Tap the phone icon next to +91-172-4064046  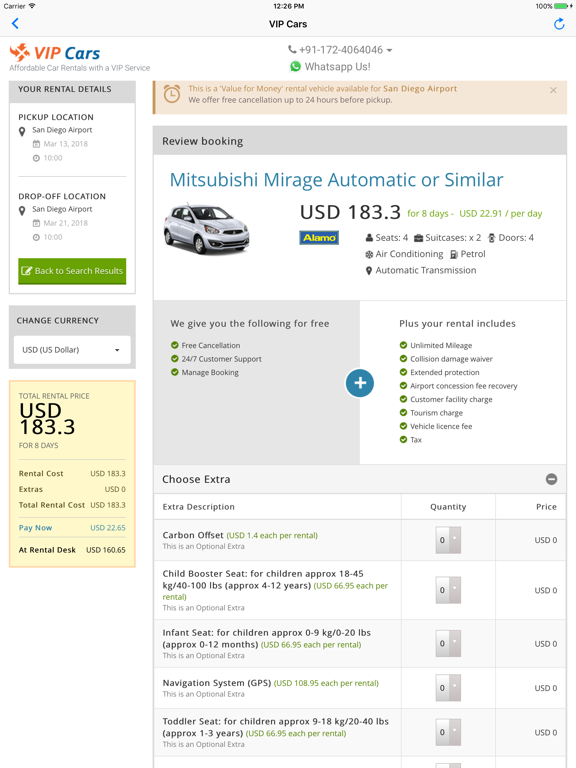(x=292, y=49)
